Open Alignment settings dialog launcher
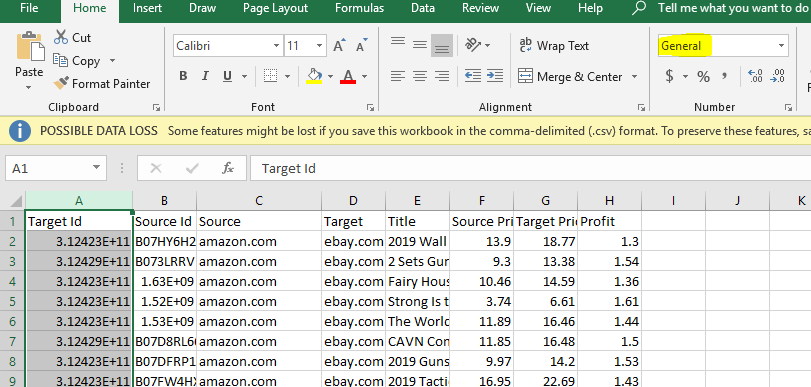811x387 pixels. 641,108
